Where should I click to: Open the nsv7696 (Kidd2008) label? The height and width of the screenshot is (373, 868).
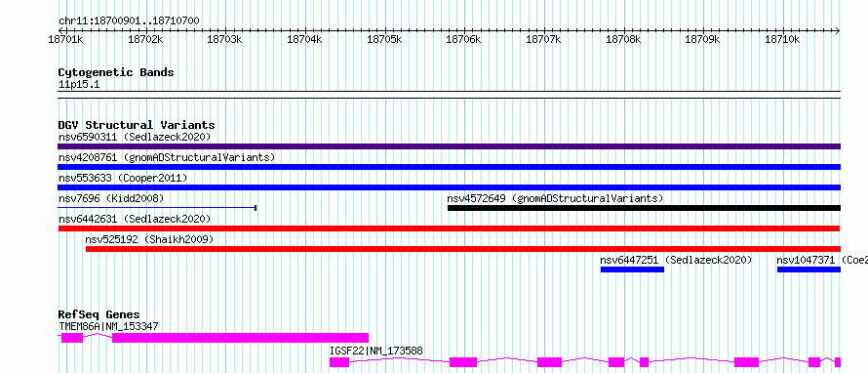111,198
